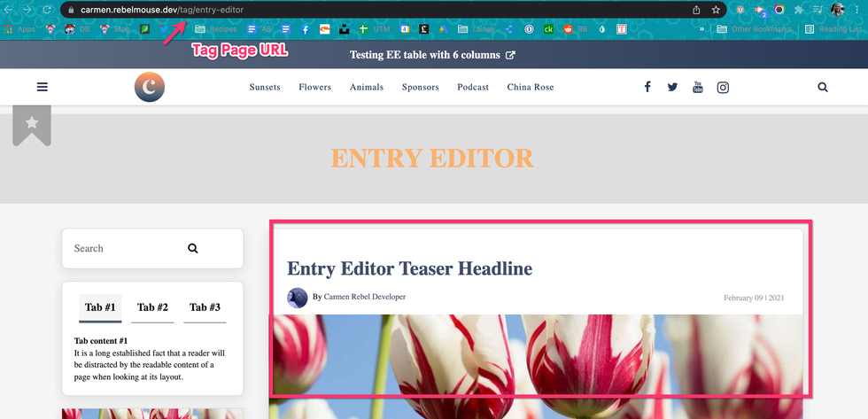The image size is (868, 419).
Task: Click the site logo with letter C
Action: 150,87
